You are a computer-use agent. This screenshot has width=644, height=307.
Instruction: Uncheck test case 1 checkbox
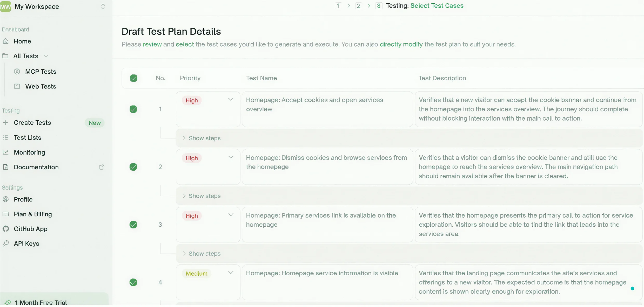pyautogui.click(x=133, y=109)
